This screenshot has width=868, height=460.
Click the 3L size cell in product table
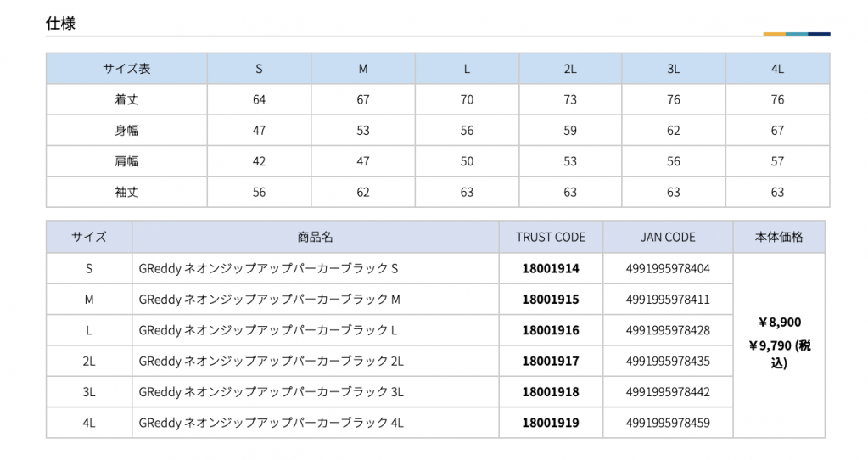click(89, 392)
